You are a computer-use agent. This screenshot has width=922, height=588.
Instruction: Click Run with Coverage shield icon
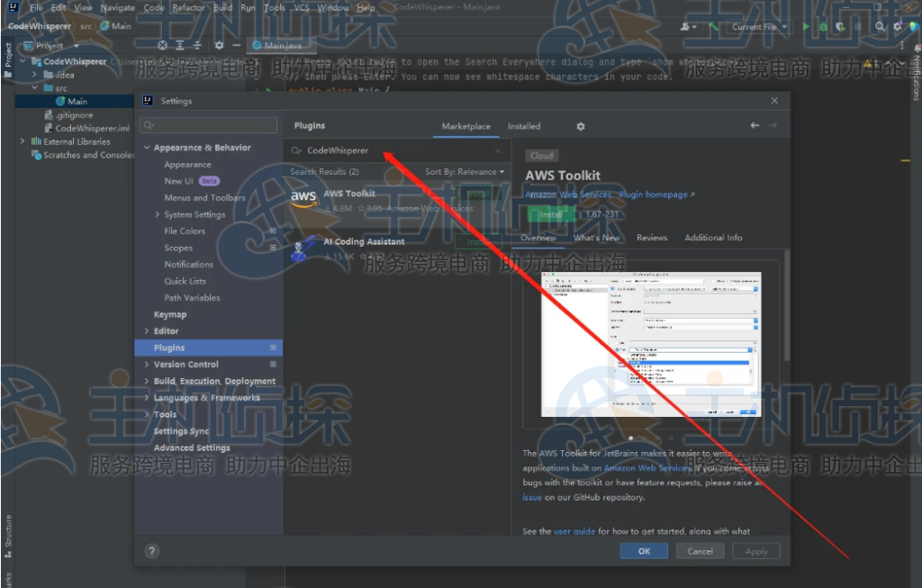pyautogui.click(x=840, y=26)
